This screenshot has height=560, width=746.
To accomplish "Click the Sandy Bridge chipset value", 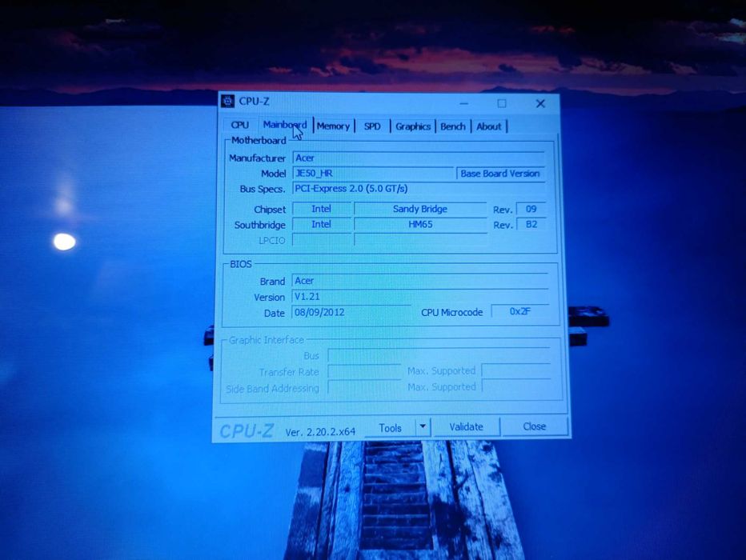I will coord(420,209).
